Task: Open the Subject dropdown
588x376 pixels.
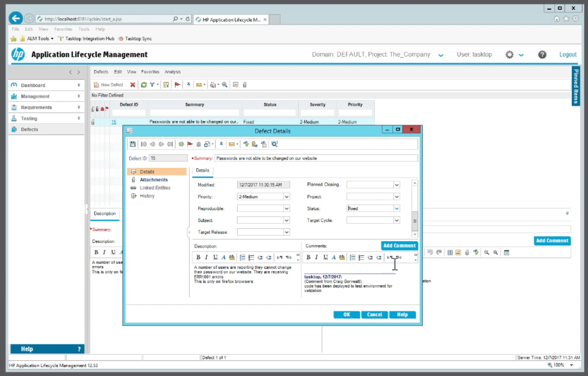Action: 287,220
